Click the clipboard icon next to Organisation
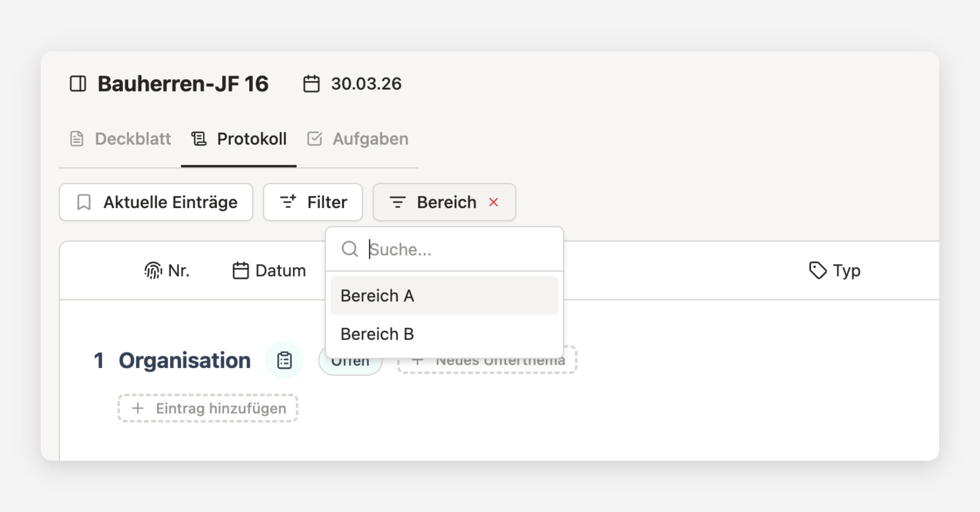 pos(284,361)
